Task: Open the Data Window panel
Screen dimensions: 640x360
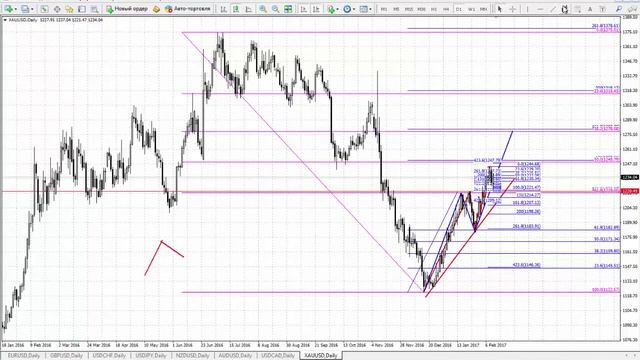Action: coord(57,9)
